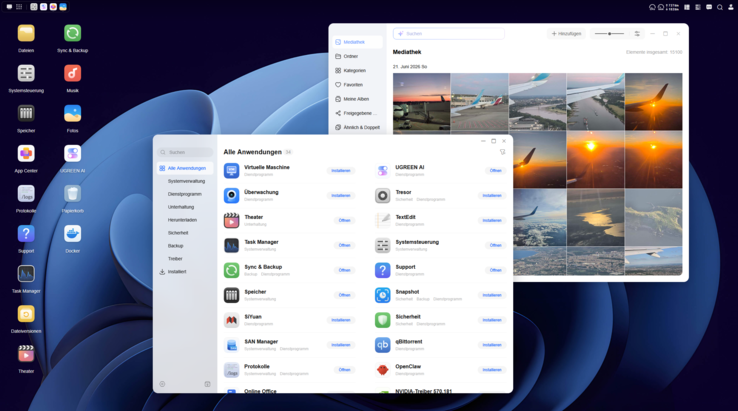Open the Sync & Backup desktop icon
Screen dimensions: 738x411
click(x=72, y=33)
